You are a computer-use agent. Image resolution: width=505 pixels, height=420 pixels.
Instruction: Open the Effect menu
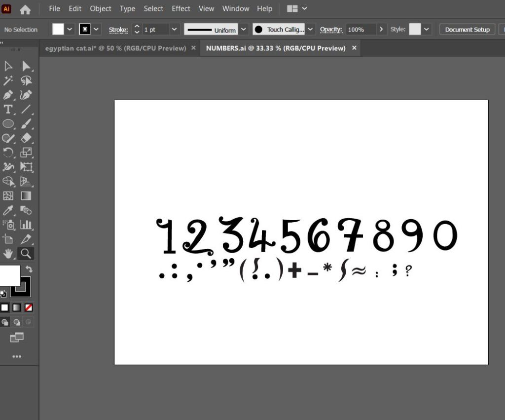pos(180,9)
